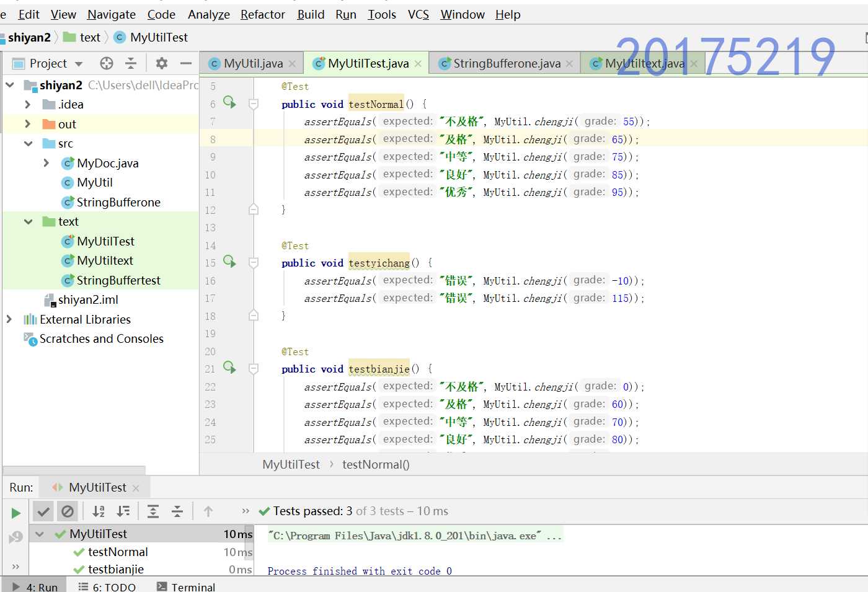Open the Terminal tool window
The height and width of the screenshot is (592, 868).
coord(186,586)
